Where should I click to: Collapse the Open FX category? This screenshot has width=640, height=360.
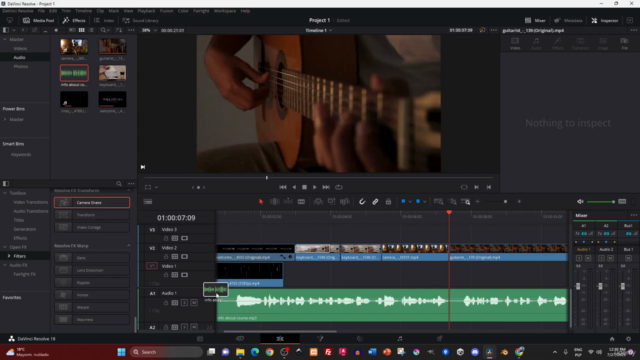tap(5, 247)
